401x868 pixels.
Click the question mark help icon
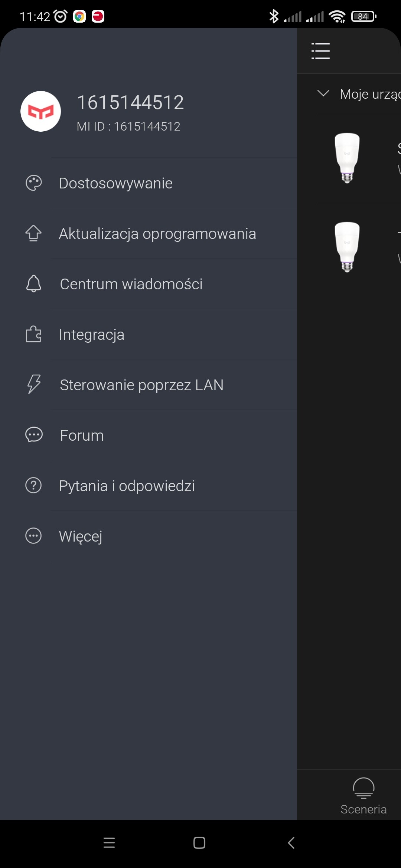tap(33, 485)
